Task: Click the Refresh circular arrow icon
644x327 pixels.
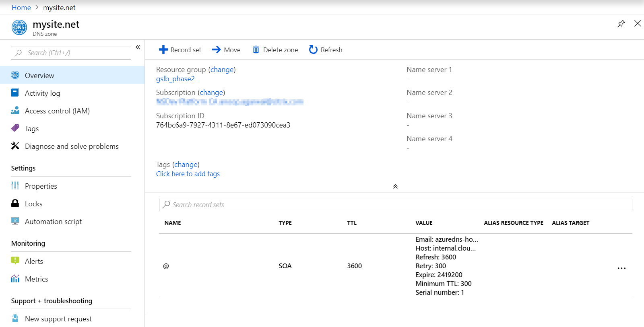Action: [x=313, y=50]
